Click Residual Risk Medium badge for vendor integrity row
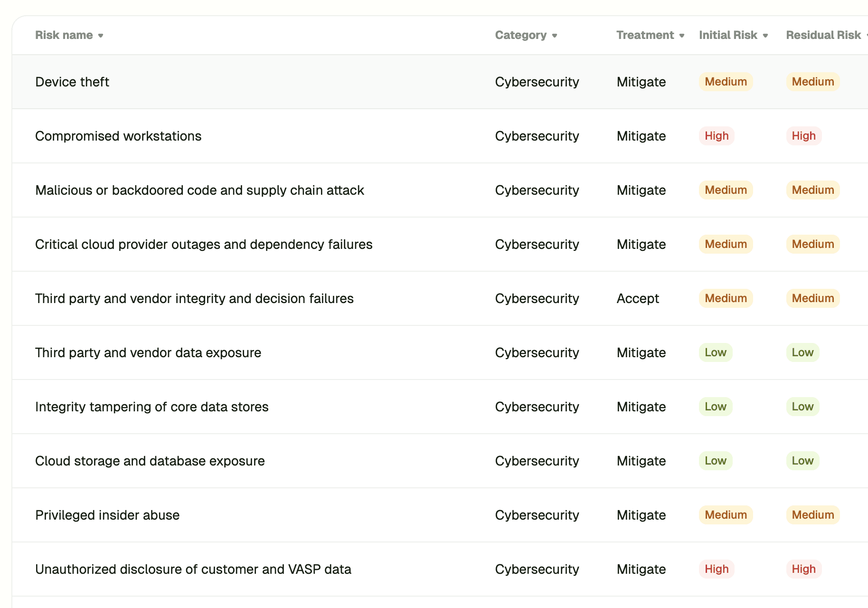 pos(813,298)
